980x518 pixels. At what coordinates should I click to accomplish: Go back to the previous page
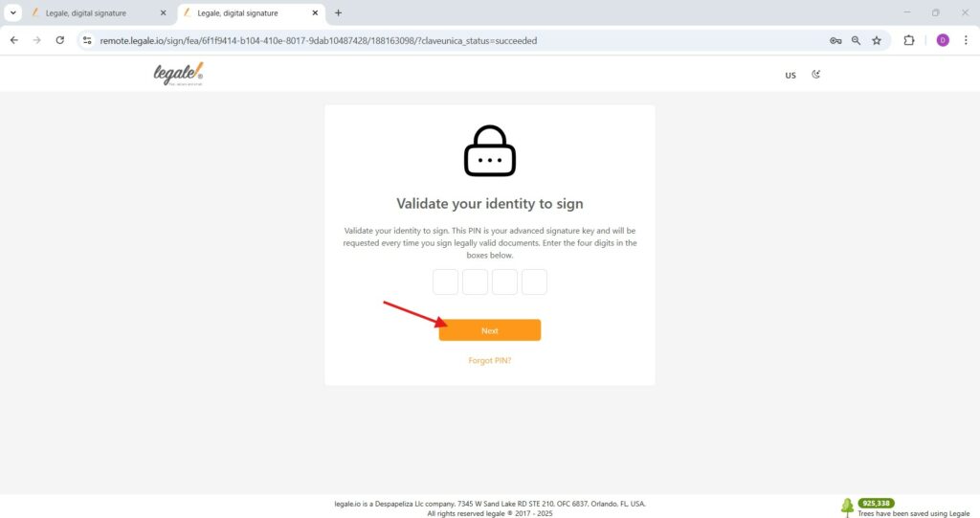[13, 40]
